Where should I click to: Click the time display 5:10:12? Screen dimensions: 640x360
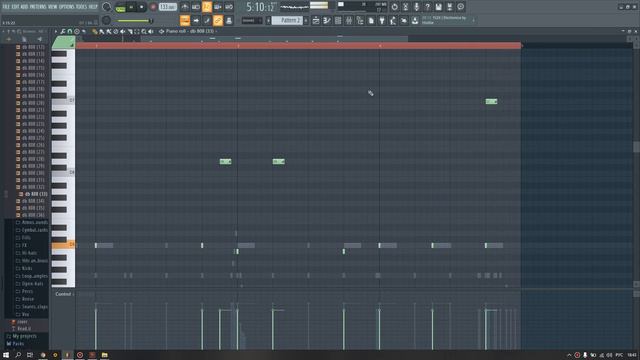[x=261, y=7]
